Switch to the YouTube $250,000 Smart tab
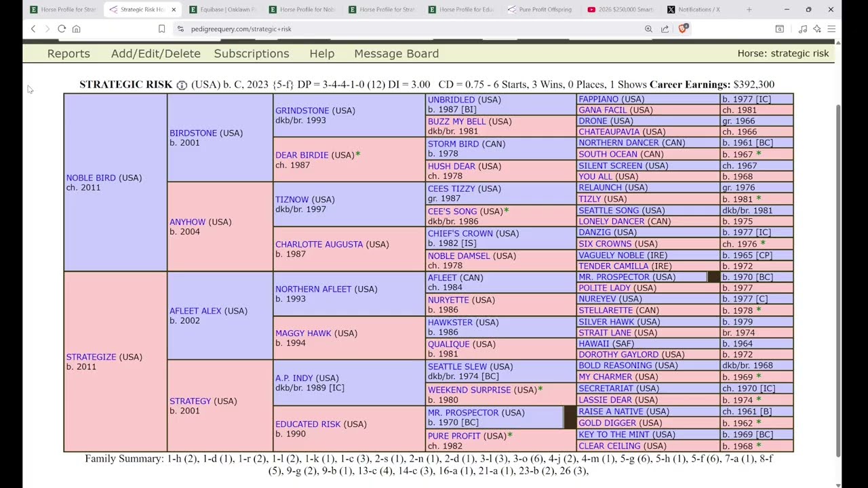Image resolution: width=868 pixels, height=488 pixels. [x=620, y=9]
